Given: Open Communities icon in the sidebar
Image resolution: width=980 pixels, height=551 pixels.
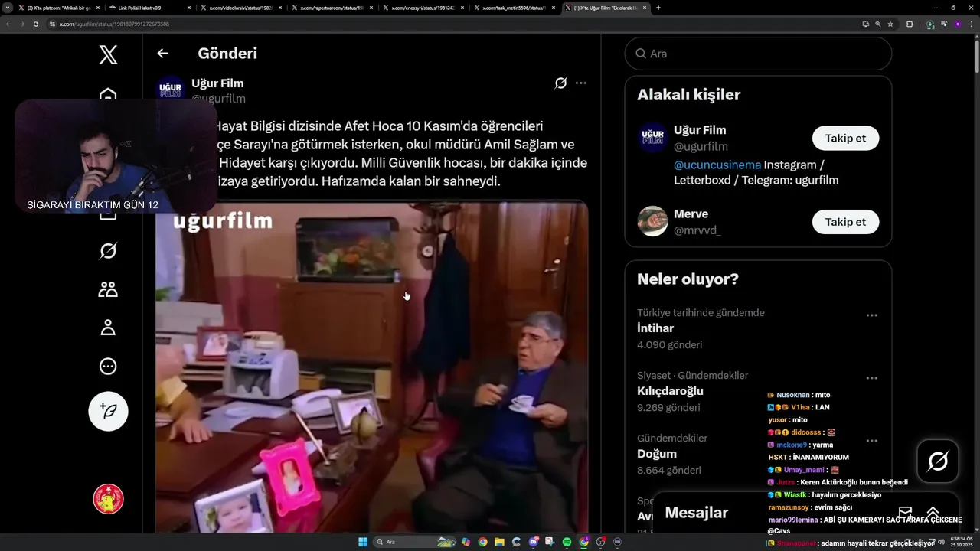Looking at the screenshot, I should coord(108,289).
